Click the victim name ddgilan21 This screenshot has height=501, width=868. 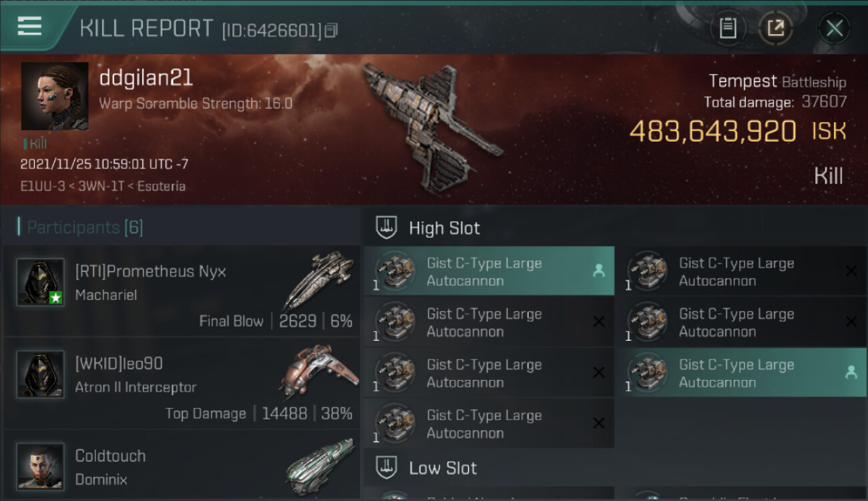click(146, 77)
